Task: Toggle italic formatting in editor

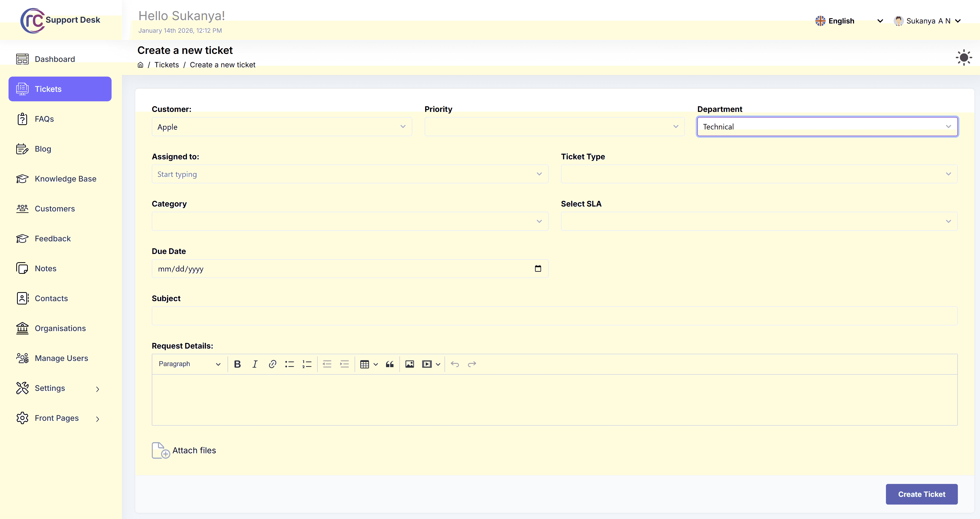Action: pyautogui.click(x=255, y=364)
